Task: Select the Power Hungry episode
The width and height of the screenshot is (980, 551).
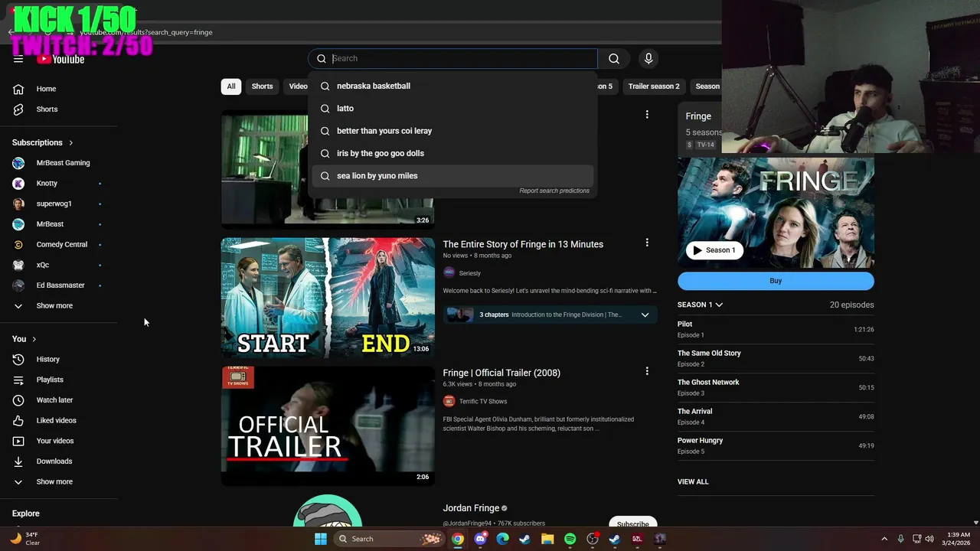Action: click(x=776, y=445)
